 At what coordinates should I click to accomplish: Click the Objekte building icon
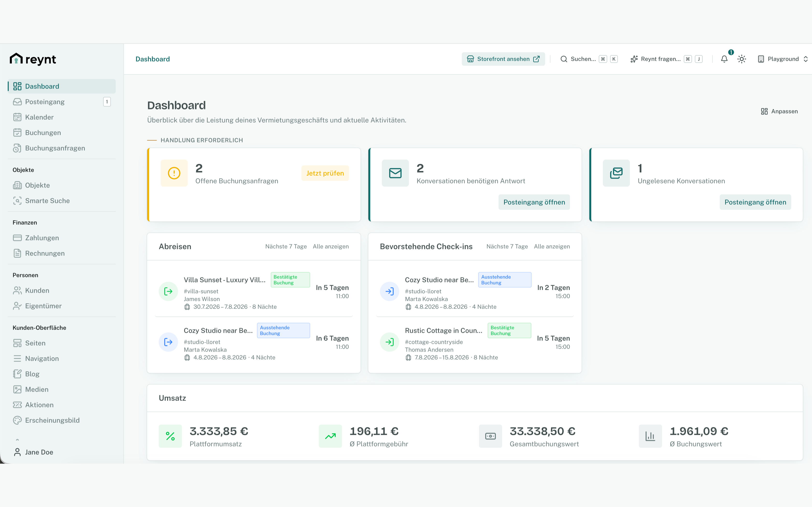tap(17, 185)
